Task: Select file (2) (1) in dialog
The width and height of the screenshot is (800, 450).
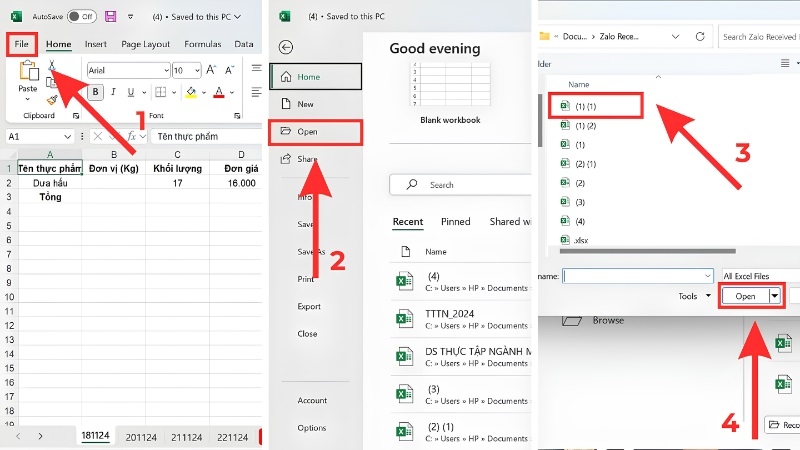Action: coord(586,164)
